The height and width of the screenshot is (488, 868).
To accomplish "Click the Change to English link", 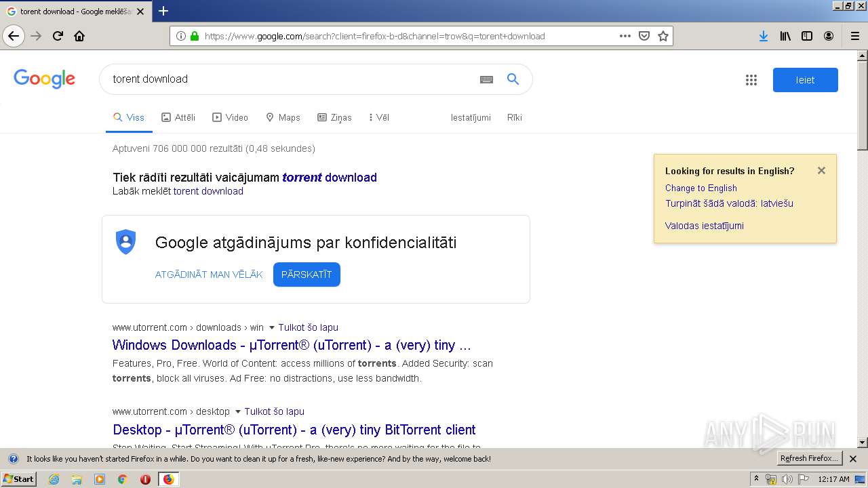I will pyautogui.click(x=701, y=188).
